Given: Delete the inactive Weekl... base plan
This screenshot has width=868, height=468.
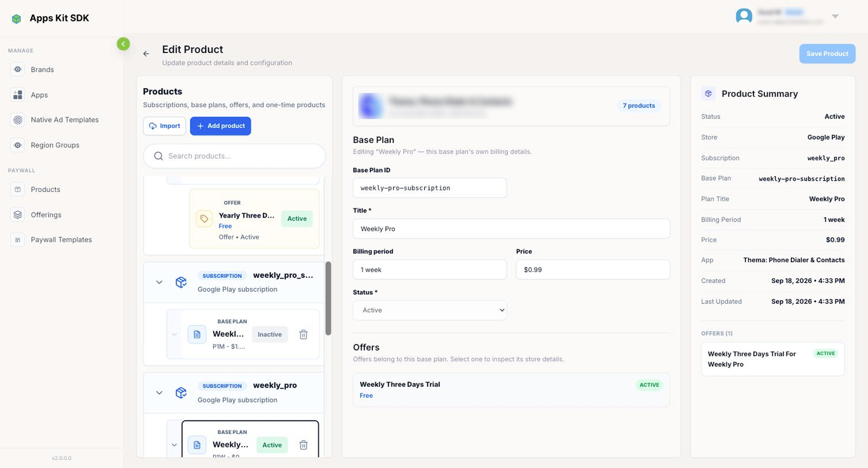Looking at the screenshot, I should 304,334.
